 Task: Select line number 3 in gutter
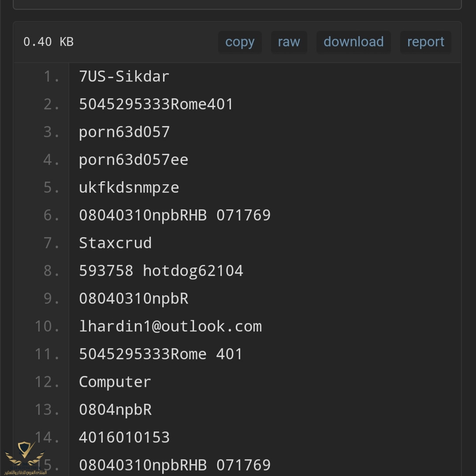click(52, 132)
